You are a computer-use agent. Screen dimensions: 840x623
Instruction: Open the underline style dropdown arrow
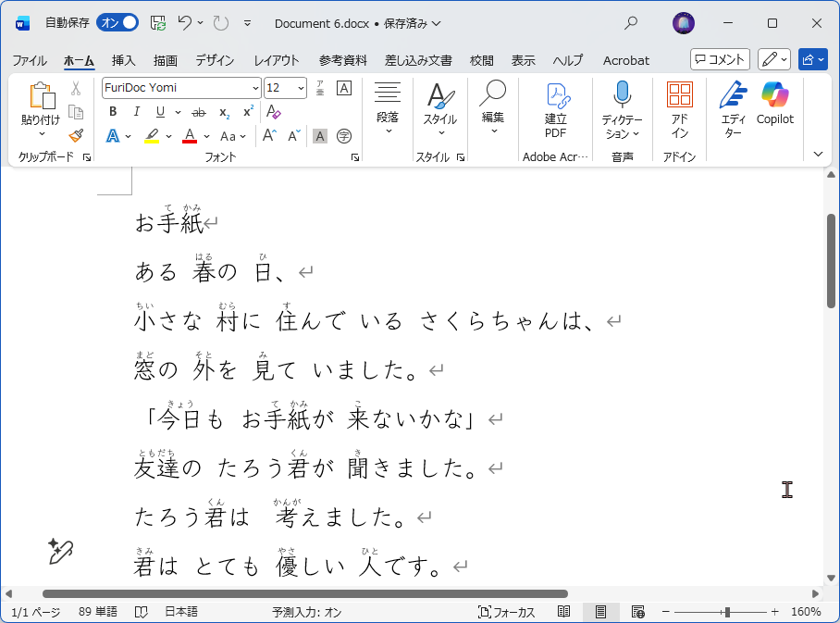178,112
